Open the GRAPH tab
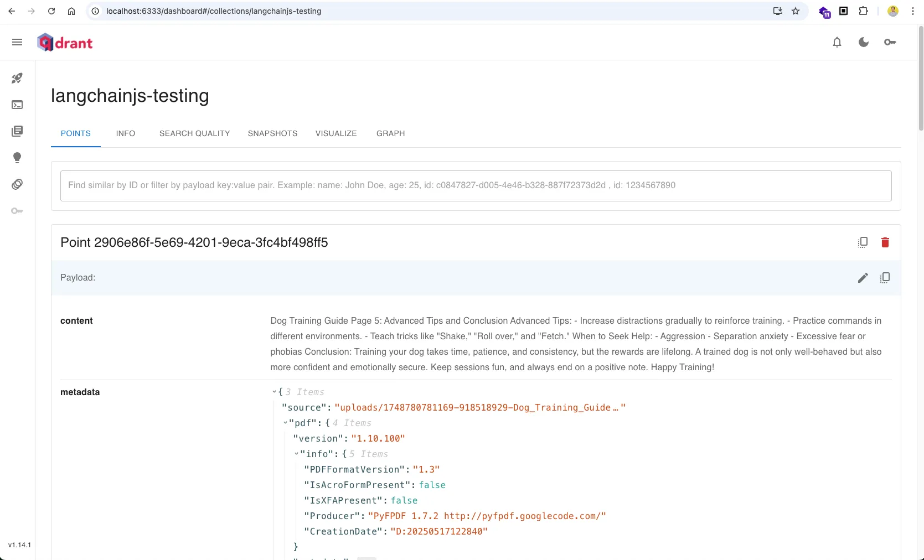This screenshot has width=924, height=560. [x=391, y=133]
